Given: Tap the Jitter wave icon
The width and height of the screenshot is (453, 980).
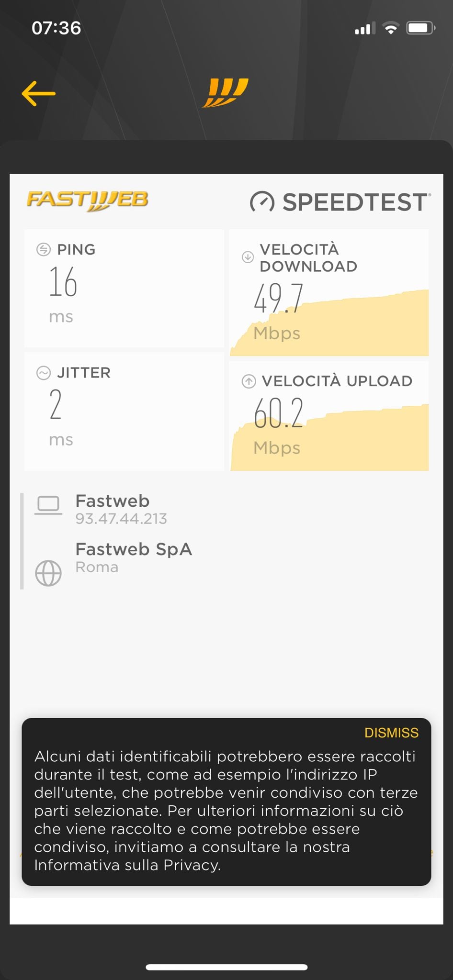Looking at the screenshot, I should pyautogui.click(x=44, y=373).
